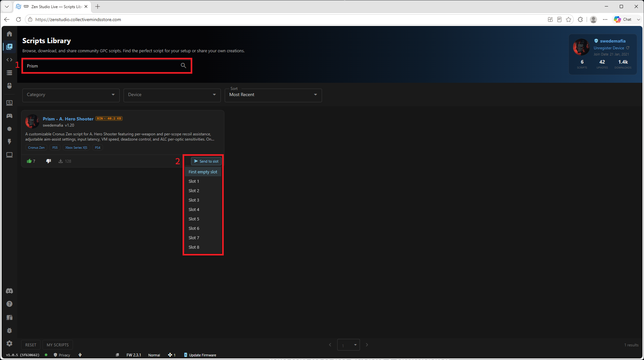Open the bug report icon
Image resolution: width=644 pixels, height=360 pixels.
pos(9,330)
